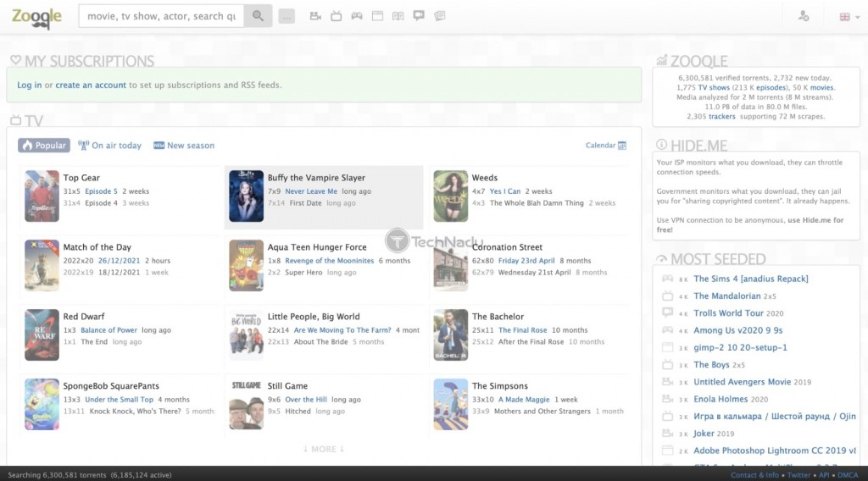Open Buffy the Vampire Slayer poster

[x=247, y=196]
